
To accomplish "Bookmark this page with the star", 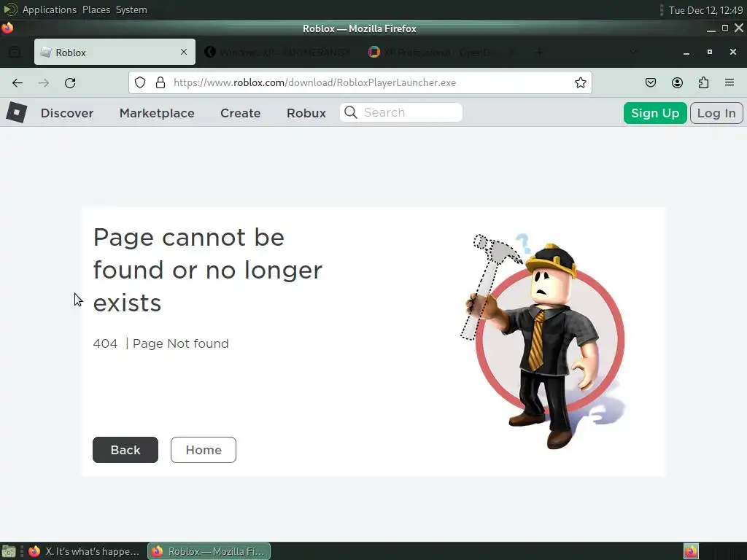I will click(580, 82).
